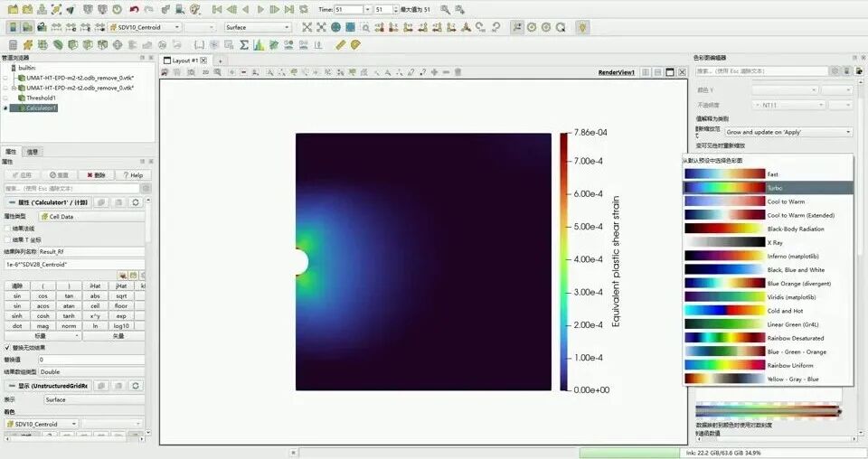This screenshot has height=459, width=868.
Task: Switch to the 属性 properties tab
Action: click(11, 152)
